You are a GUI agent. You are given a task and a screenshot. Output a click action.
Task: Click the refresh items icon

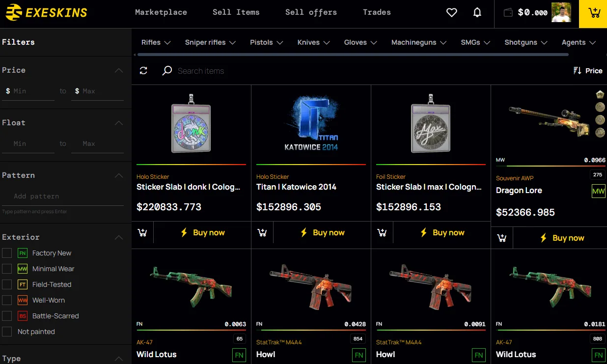pos(143,71)
